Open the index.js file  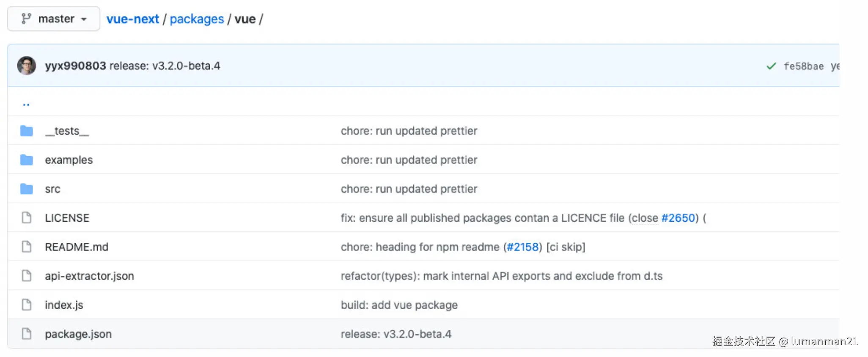64,305
